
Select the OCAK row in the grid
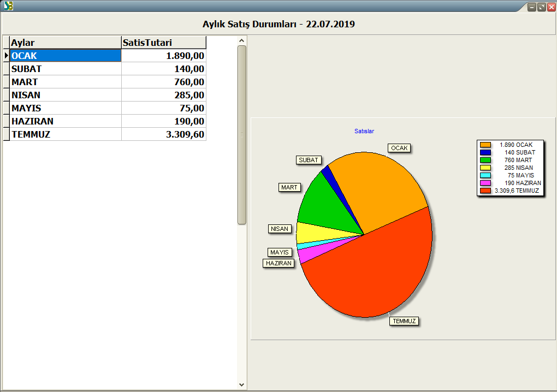click(108, 56)
